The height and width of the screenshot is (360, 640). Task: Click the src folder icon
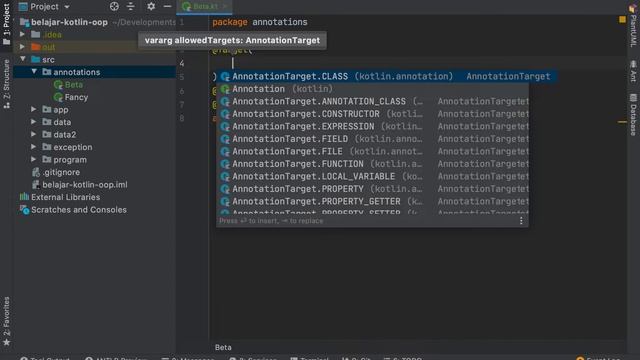click(36, 60)
